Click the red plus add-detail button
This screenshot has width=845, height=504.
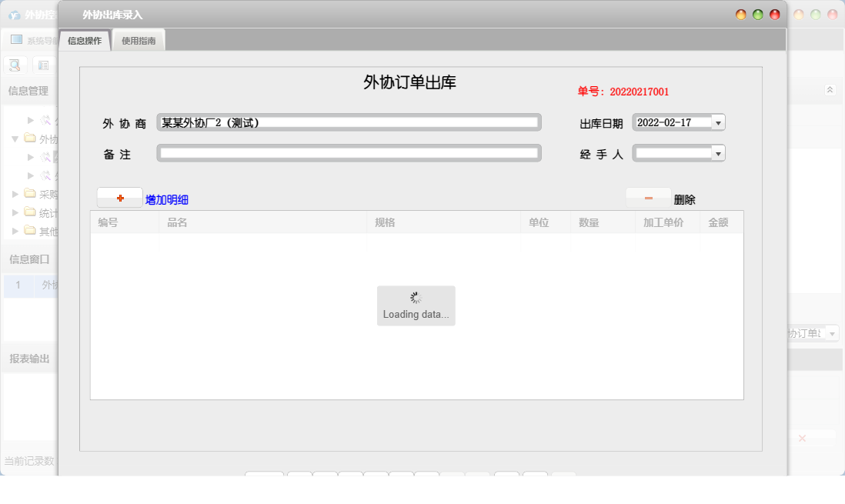(x=119, y=198)
